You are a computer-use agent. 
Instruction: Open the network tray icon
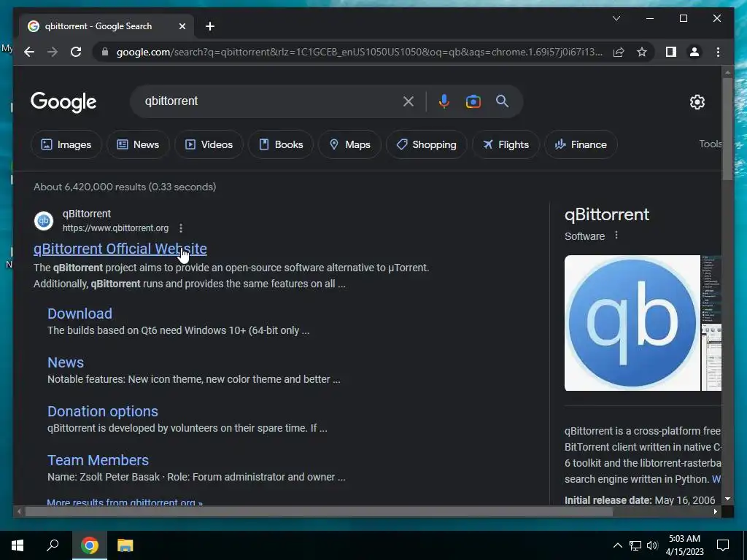pyautogui.click(x=635, y=545)
